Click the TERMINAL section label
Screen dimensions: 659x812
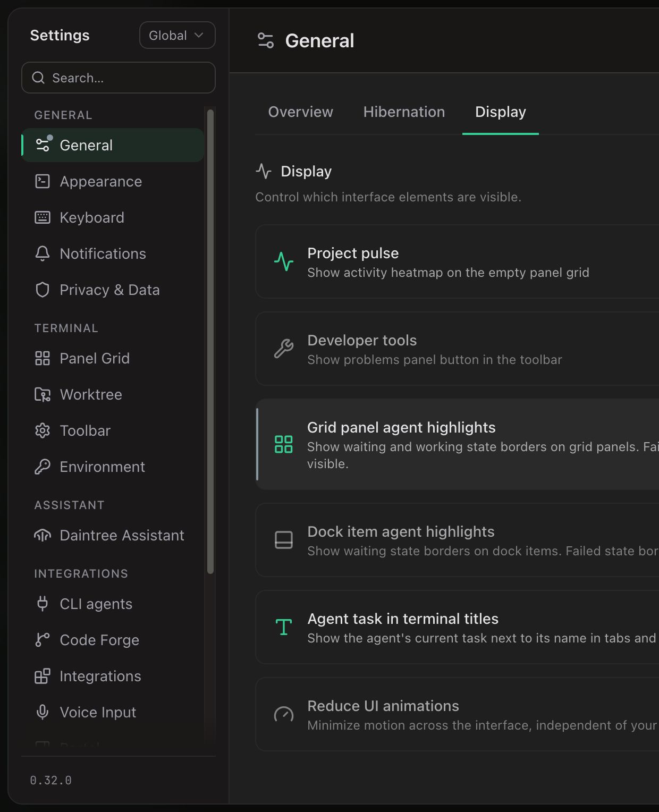pos(66,328)
